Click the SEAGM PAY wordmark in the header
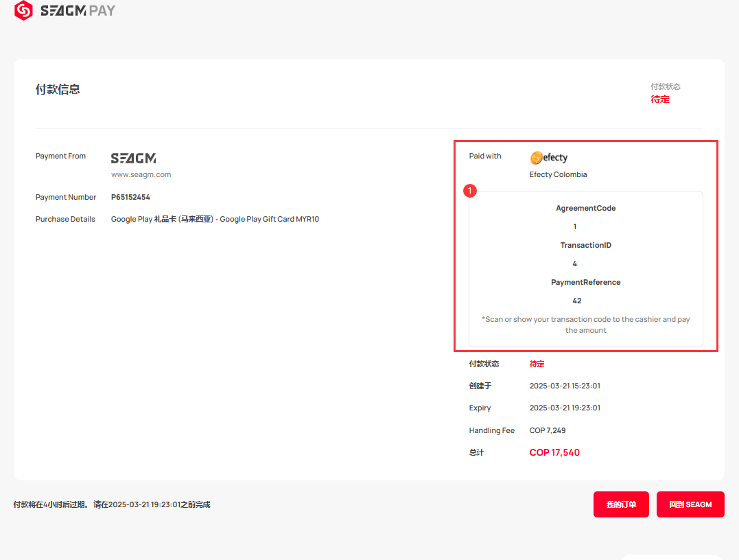The height and width of the screenshot is (560, 739). pyautogui.click(x=78, y=10)
